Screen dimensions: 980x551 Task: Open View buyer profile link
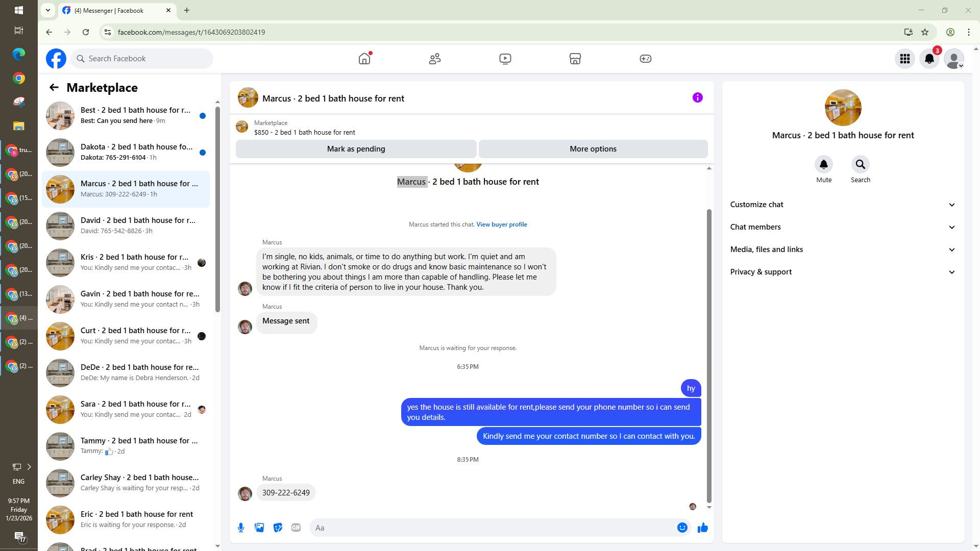(x=501, y=224)
